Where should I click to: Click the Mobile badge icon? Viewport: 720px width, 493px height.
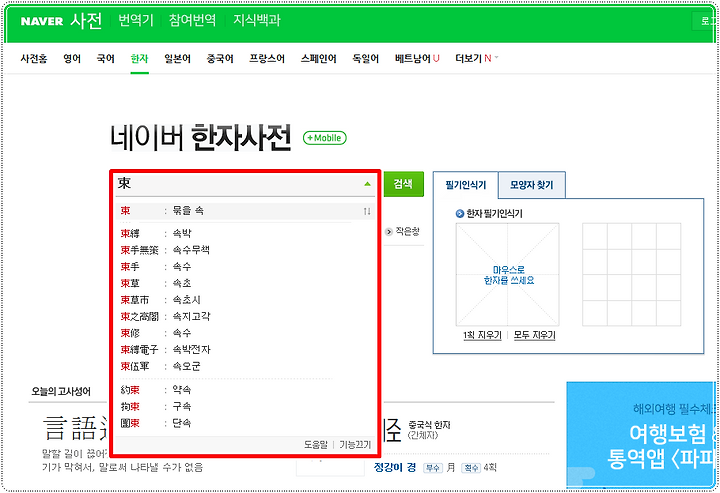[x=325, y=138]
